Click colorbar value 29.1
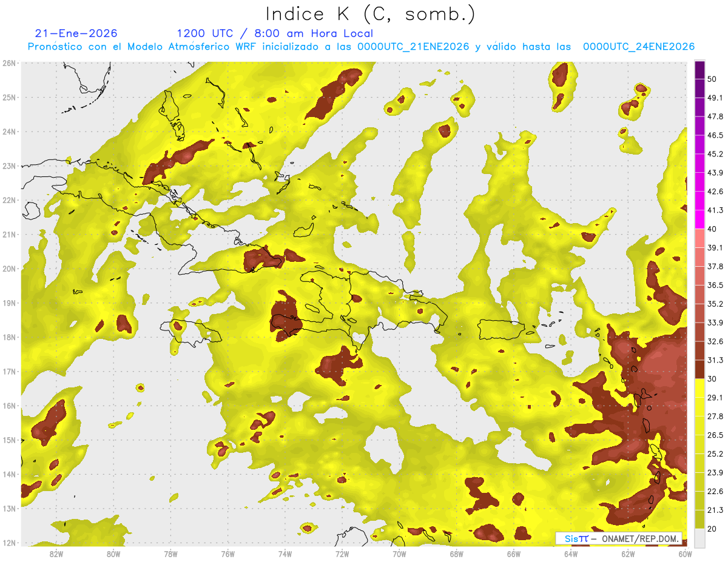 [715, 398]
